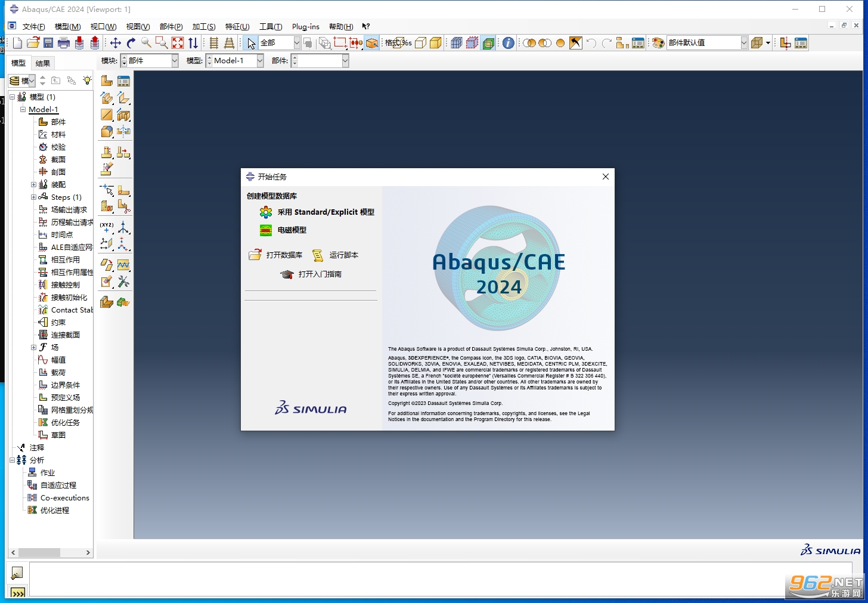Open the 帮助(H) menu
Image resolution: width=868 pixels, height=603 pixels.
coord(341,27)
